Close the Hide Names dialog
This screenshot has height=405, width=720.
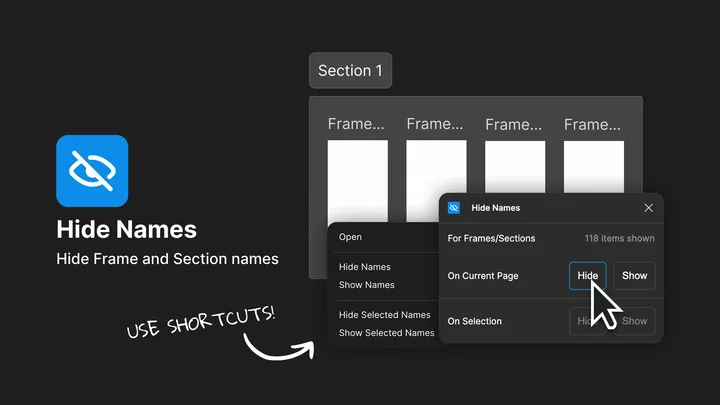point(648,208)
